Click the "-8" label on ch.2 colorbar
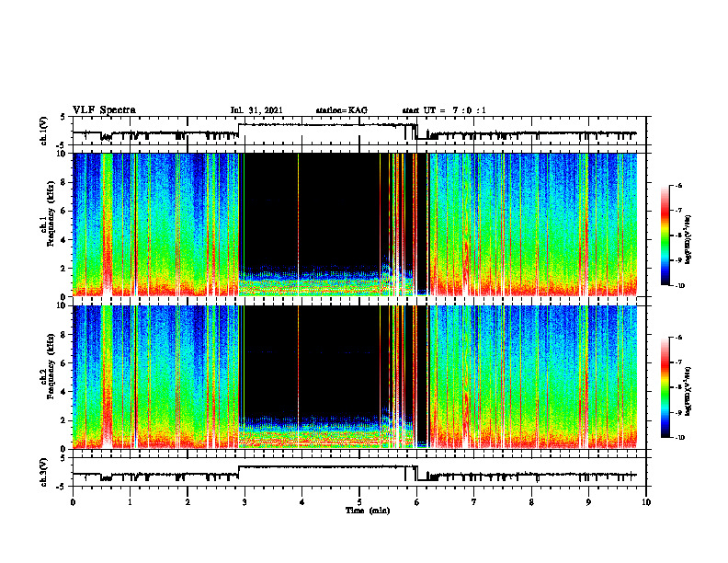Image resolution: width=728 pixels, height=563 pixels. click(x=677, y=387)
